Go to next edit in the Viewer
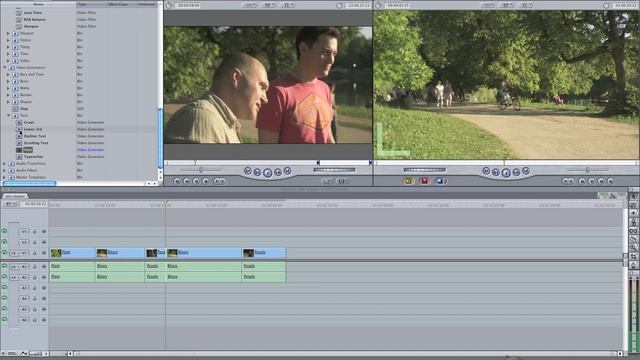The height and width of the screenshot is (360, 640). 287,171
